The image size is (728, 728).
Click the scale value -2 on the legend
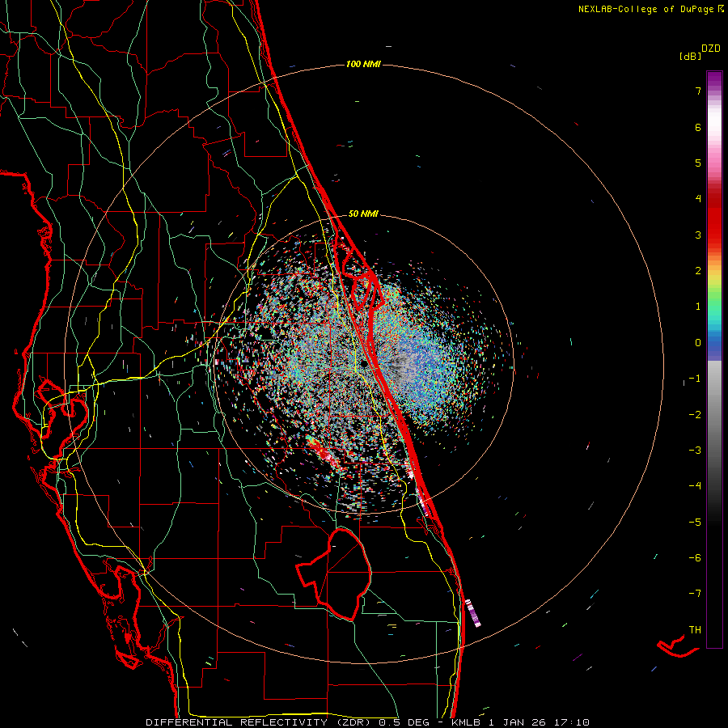pos(695,415)
